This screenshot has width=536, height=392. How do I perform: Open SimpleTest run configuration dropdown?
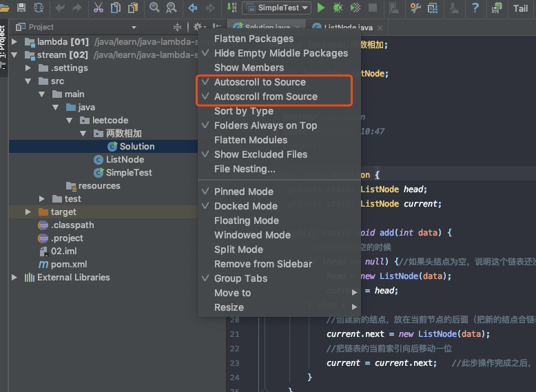click(x=276, y=8)
